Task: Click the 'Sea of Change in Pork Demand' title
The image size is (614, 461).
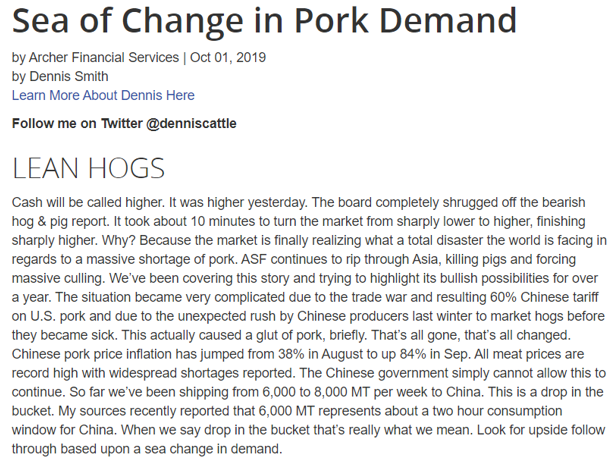Action: (x=265, y=21)
